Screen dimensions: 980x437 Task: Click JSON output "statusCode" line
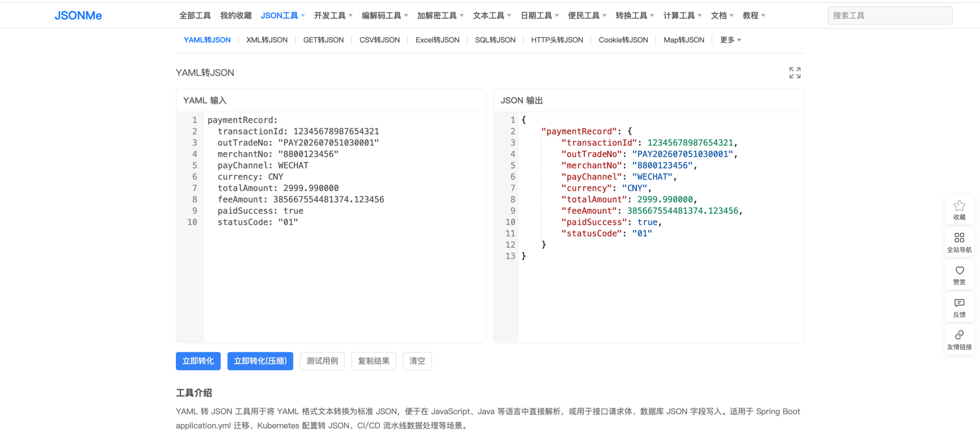click(x=606, y=233)
